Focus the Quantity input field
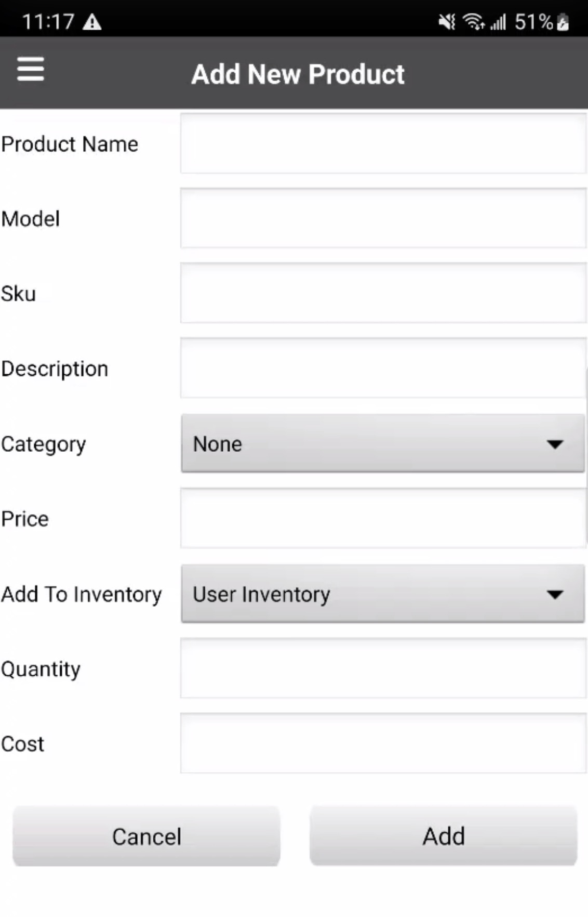 click(383, 669)
